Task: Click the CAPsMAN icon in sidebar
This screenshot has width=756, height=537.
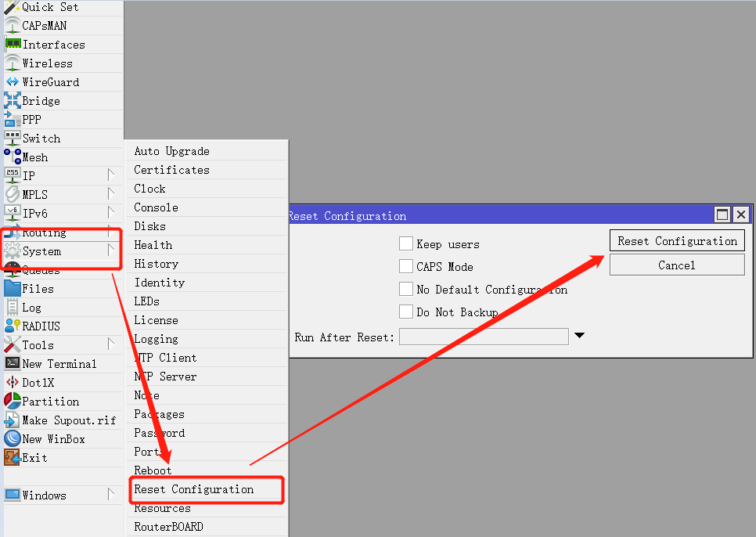Action: (x=12, y=26)
